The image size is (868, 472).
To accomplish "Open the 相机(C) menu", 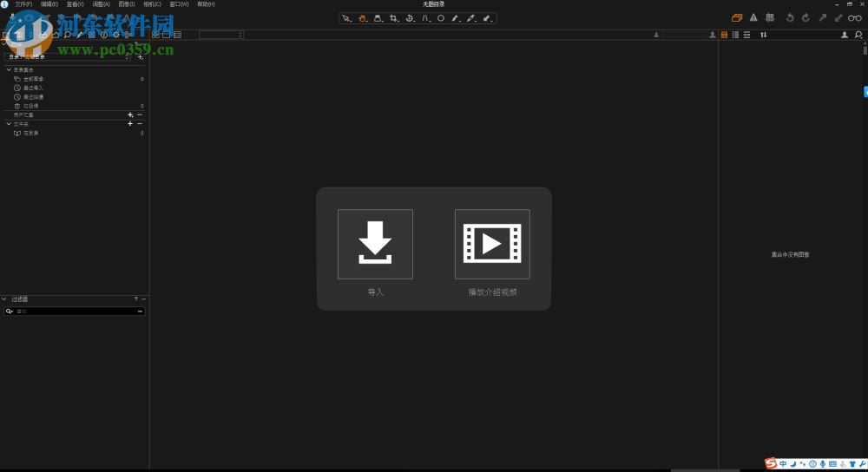I will point(152,3).
